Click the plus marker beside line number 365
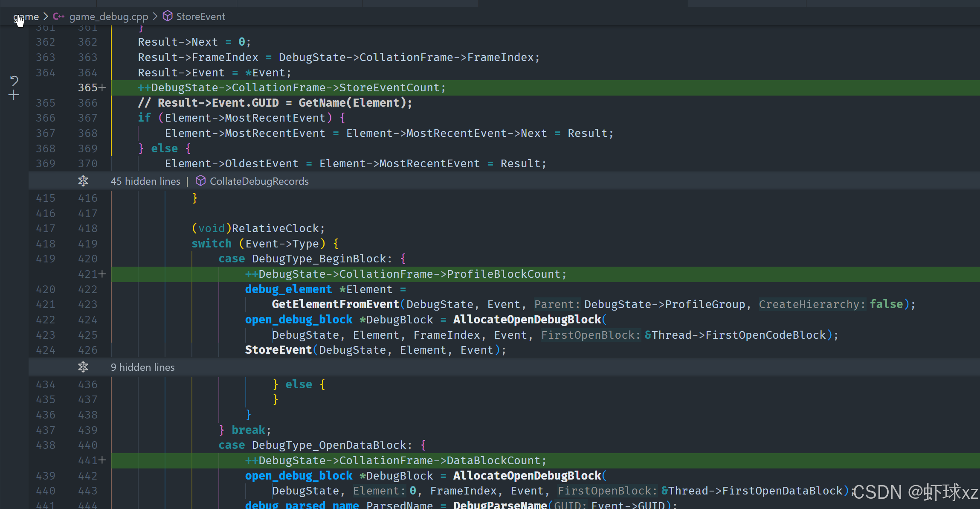The image size is (980, 509). (102, 88)
